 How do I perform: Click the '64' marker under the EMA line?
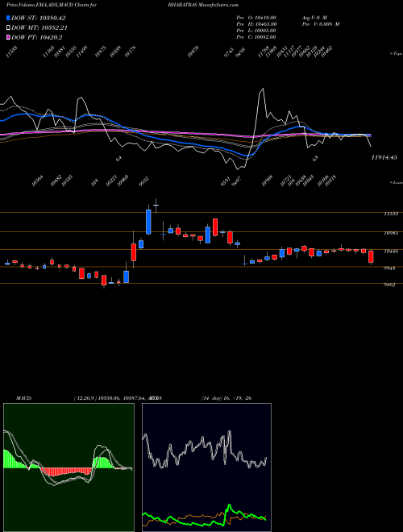point(118,159)
